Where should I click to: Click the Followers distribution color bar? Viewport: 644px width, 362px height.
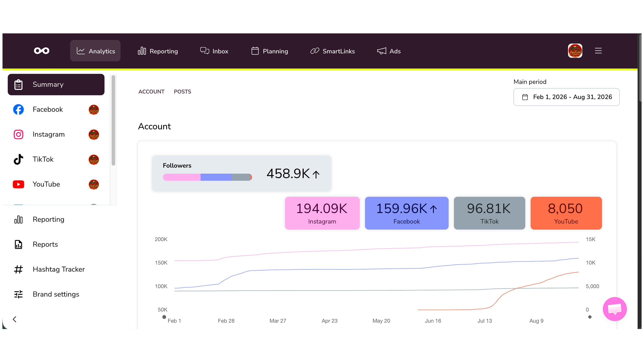(x=207, y=177)
